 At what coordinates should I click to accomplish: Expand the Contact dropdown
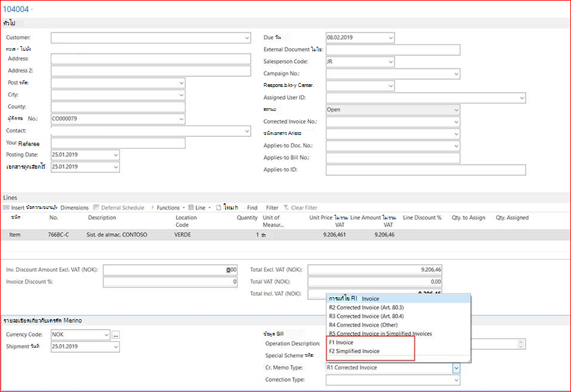click(x=247, y=131)
